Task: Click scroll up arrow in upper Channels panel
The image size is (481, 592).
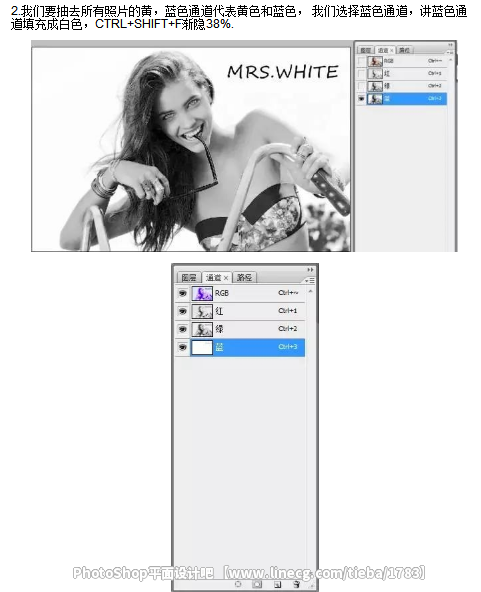Action: 450,60
